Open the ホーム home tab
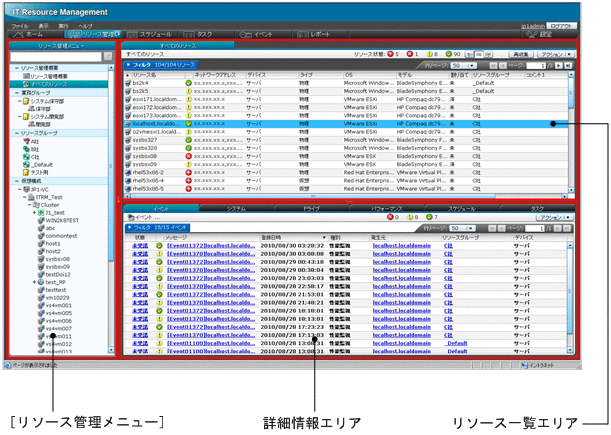This screenshot has height=435, width=611. pyautogui.click(x=35, y=35)
